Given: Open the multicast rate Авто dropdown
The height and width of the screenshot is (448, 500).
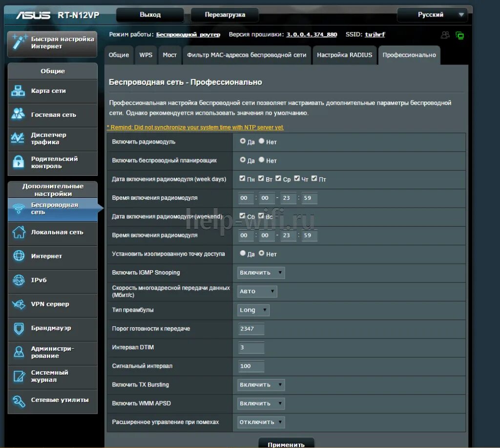Looking at the screenshot, I should 257,291.
